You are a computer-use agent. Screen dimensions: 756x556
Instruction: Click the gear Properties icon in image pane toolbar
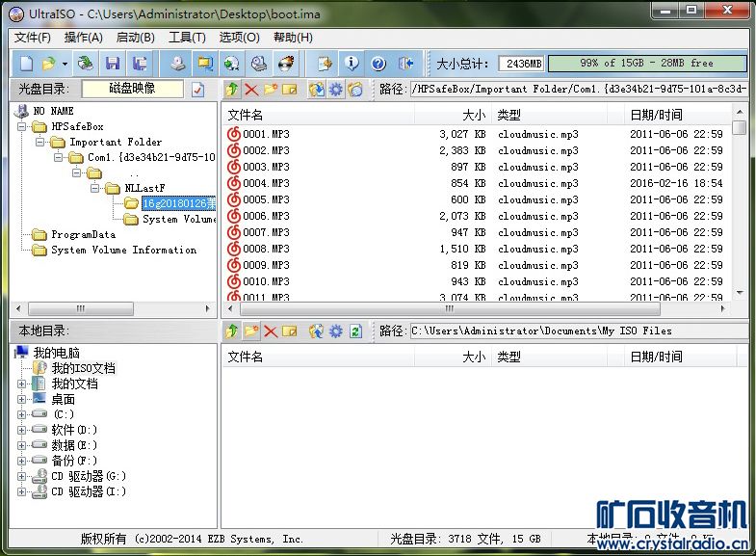(x=335, y=90)
